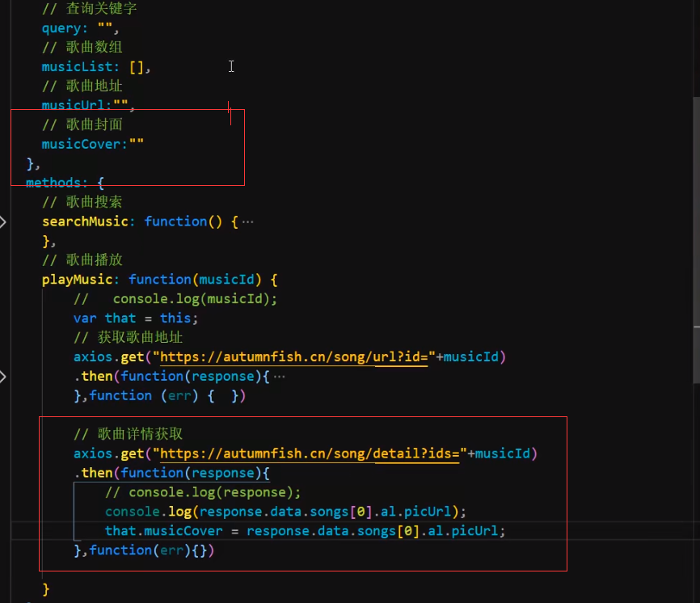This screenshot has width=700, height=603.
Task: Click the methods keyword
Action: [x=53, y=183]
